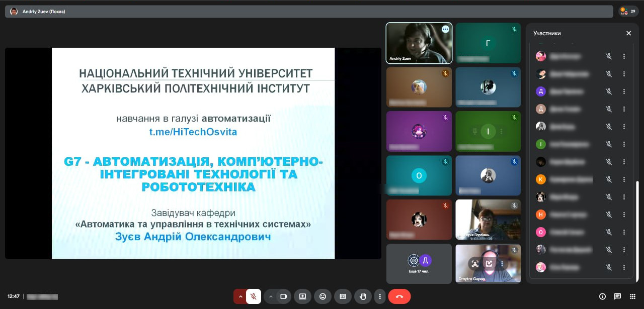
Task: Open options menu for orange K row
Action: [624, 179]
